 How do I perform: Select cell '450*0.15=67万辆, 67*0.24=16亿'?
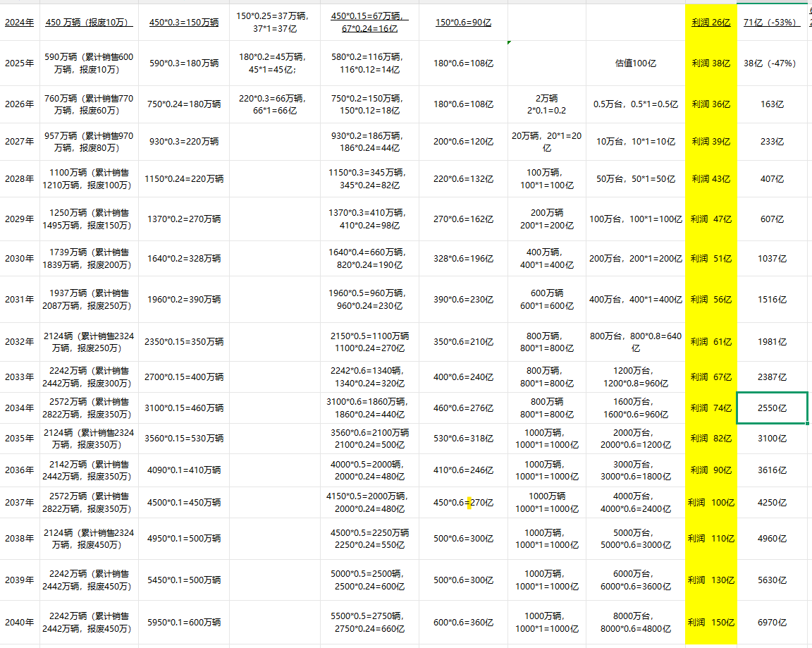(x=369, y=23)
